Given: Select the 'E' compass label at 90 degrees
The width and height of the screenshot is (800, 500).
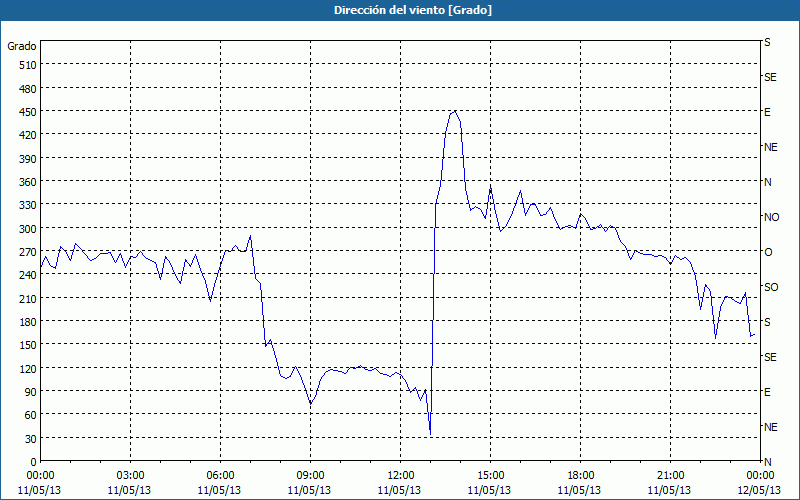Looking at the screenshot, I should click(x=767, y=392).
